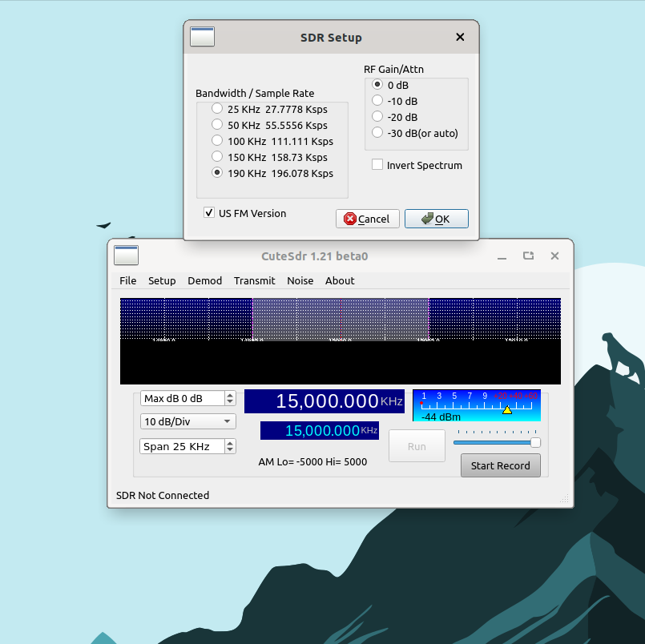Choose -20 dB RF gain

point(377,117)
